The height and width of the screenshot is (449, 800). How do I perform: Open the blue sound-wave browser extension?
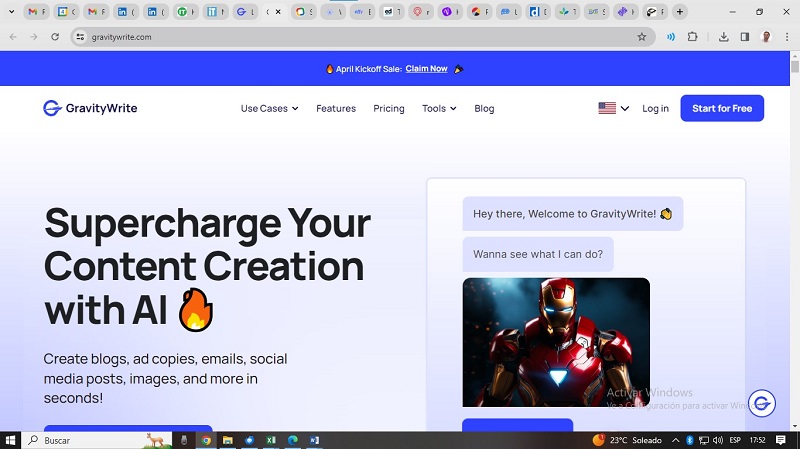pos(671,37)
